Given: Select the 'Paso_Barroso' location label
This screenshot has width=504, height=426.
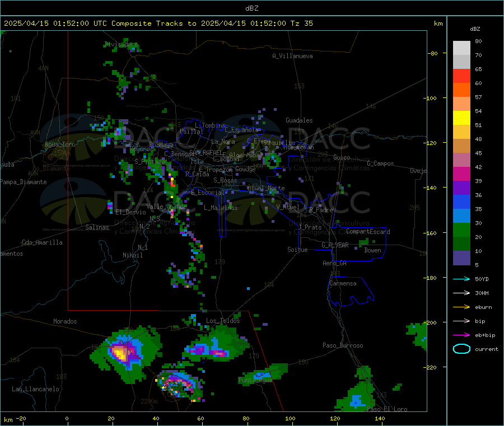Looking at the screenshot, I should tap(343, 345).
